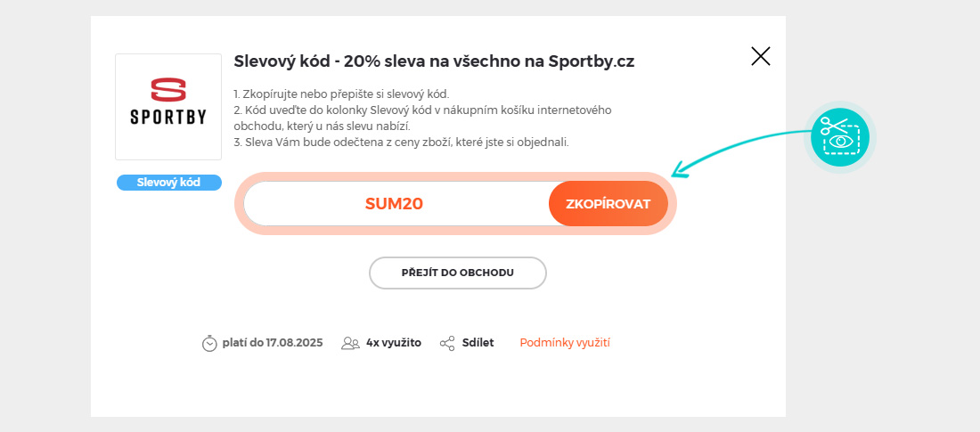Viewport: 980px width, 432px height.
Task: Click instruction step 1 about copying code
Action: click(341, 94)
